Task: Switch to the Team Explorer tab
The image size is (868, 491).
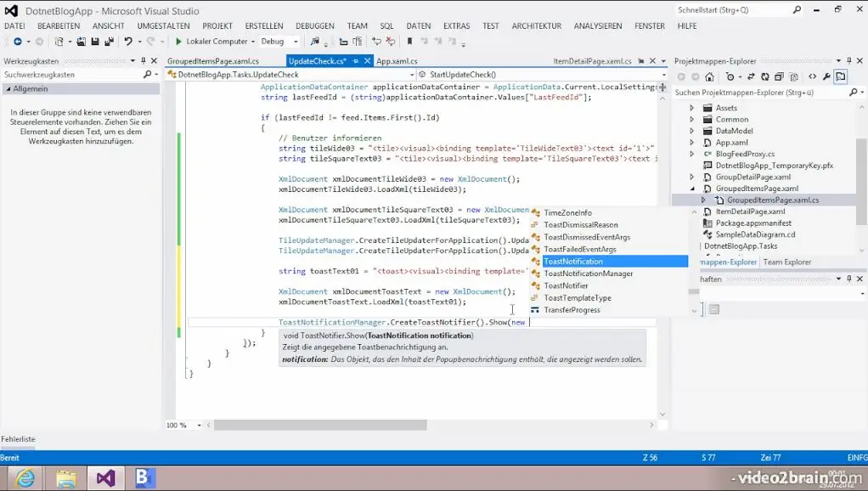Action: (x=787, y=262)
